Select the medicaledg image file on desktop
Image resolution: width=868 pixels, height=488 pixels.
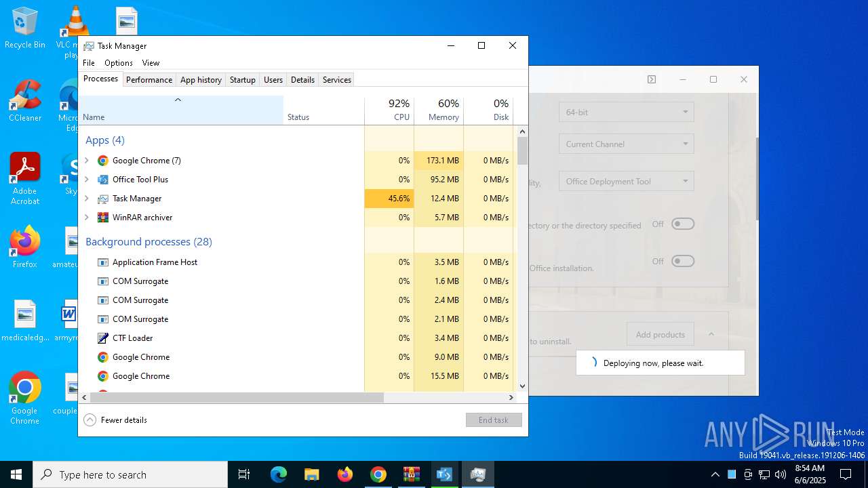(25, 321)
